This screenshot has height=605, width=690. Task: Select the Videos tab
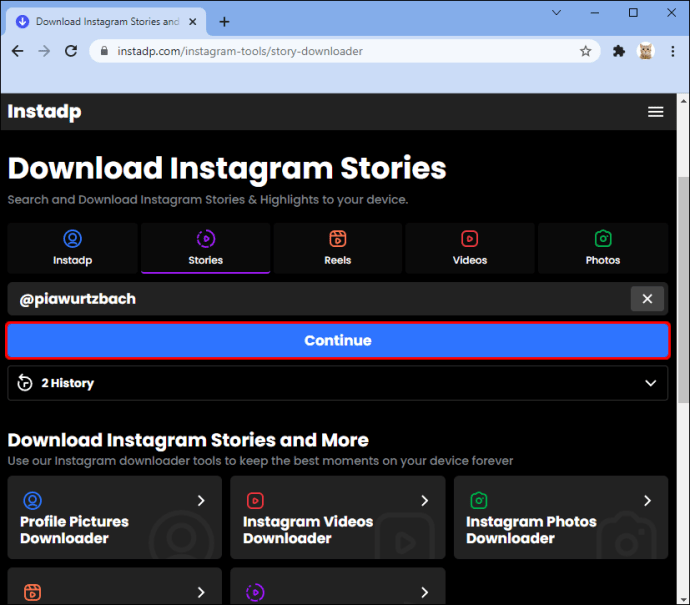pos(470,248)
